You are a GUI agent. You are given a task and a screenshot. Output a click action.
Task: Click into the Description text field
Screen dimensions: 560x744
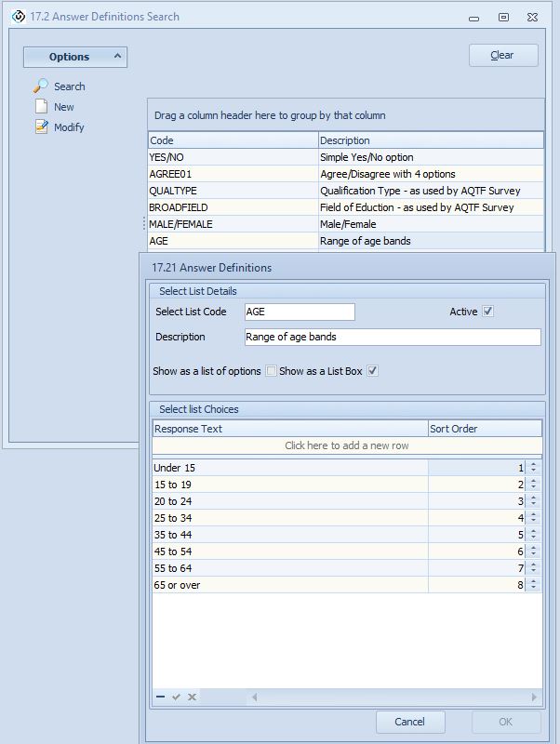tap(392, 337)
